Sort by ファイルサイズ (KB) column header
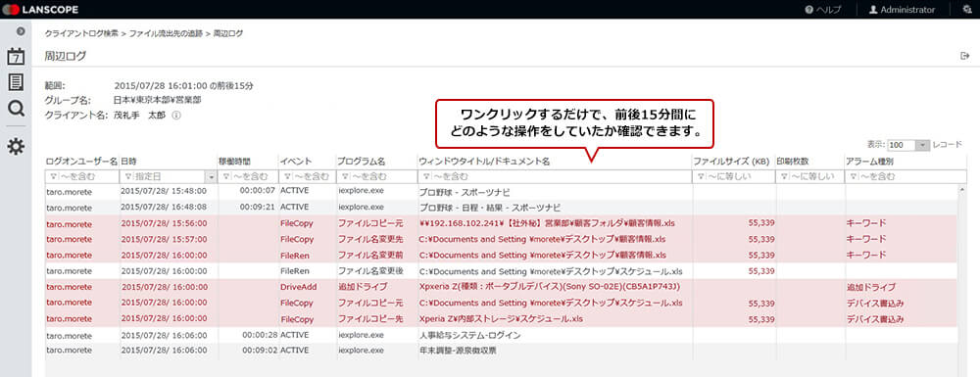This screenshot has height=377, width=980. [731, 162]
